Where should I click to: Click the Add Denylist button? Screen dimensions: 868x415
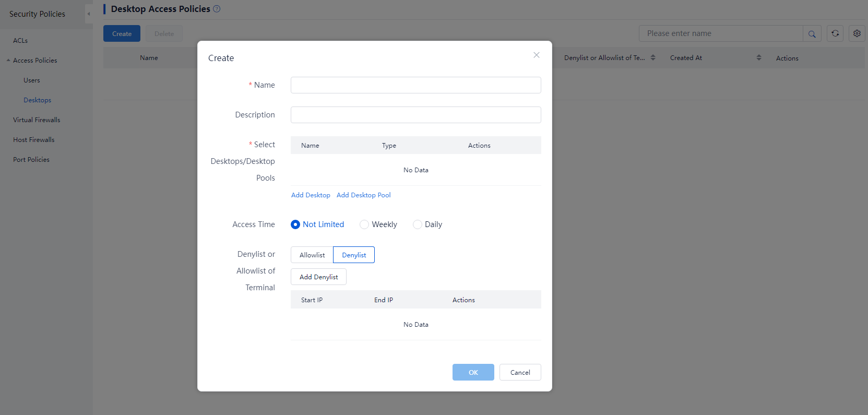click(x=318, y=277)
